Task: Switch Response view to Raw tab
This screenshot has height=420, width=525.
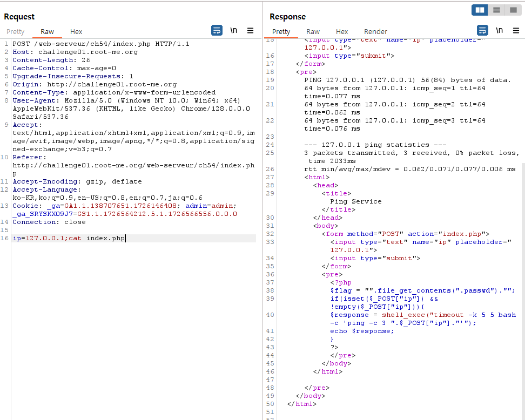Action: 313,31
